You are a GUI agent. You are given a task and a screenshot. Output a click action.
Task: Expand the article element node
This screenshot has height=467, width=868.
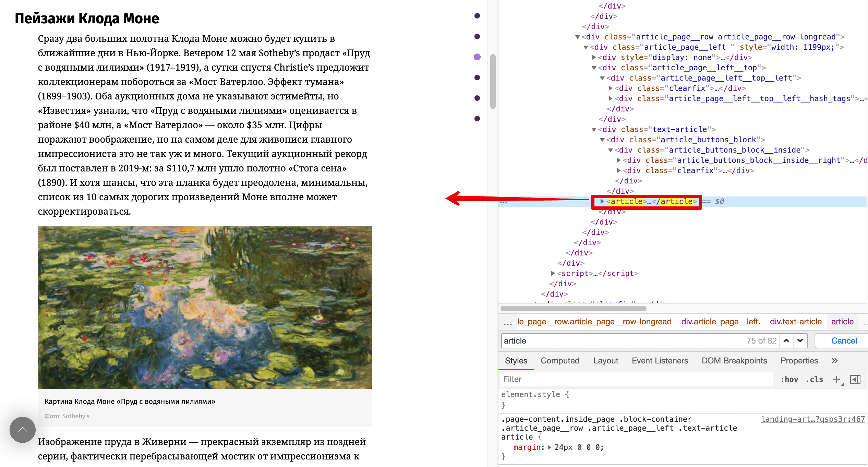point(602,201)
